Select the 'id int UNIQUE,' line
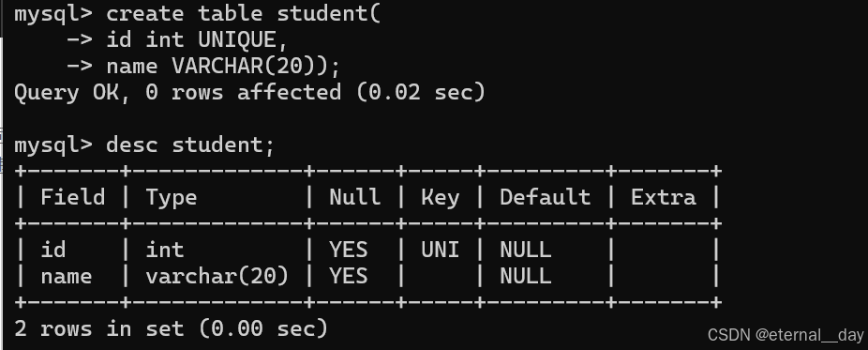 click(x=176, y=39)
